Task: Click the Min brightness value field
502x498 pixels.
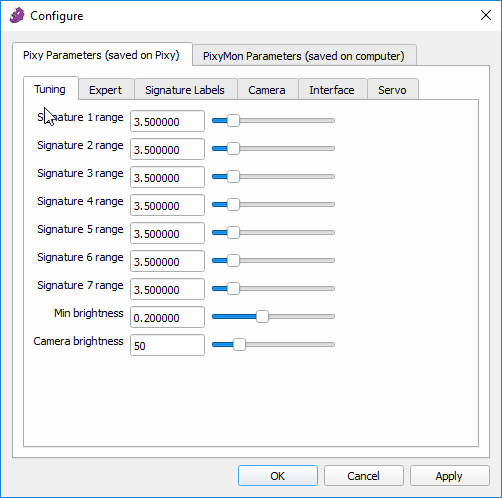Action: (167, 317)
